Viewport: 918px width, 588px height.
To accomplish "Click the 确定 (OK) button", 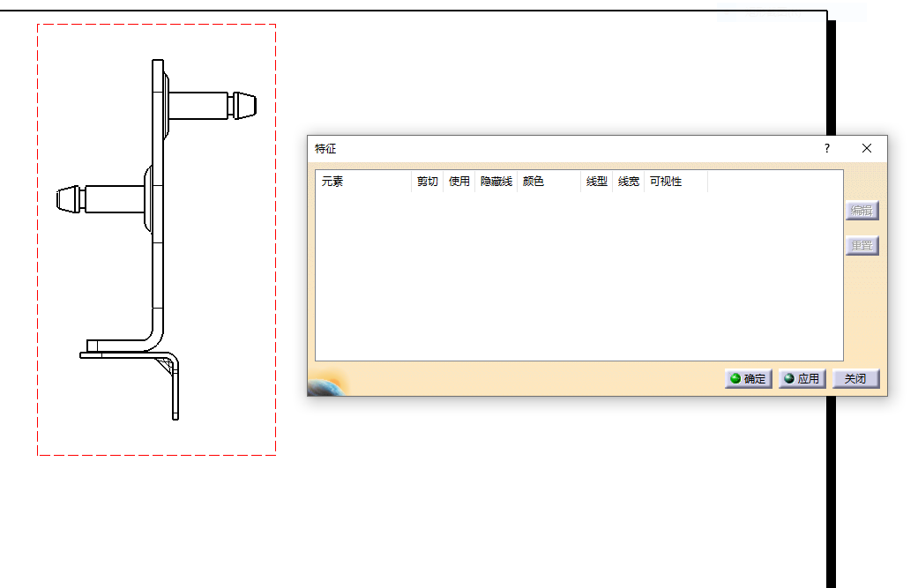I will (x=748, y=379).
